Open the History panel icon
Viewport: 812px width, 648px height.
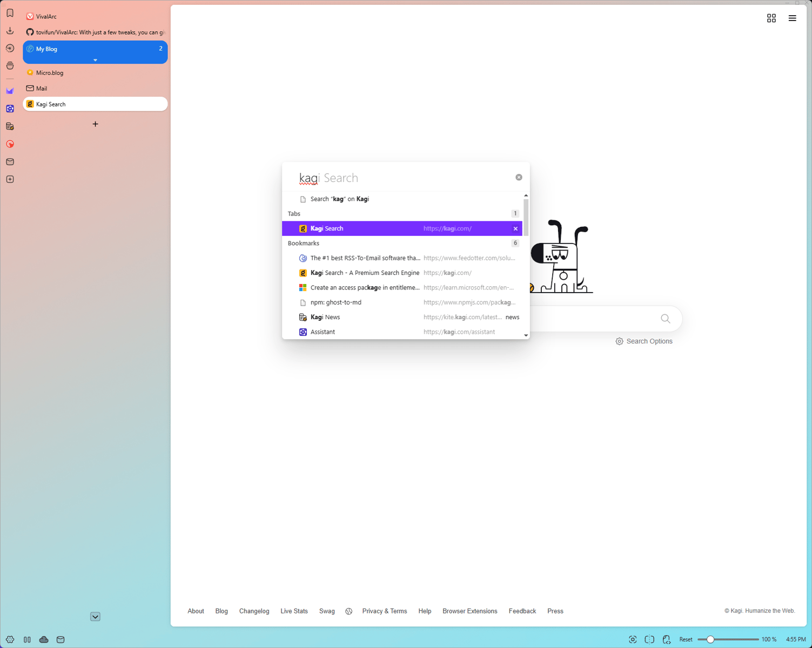[x=10, y=48]
